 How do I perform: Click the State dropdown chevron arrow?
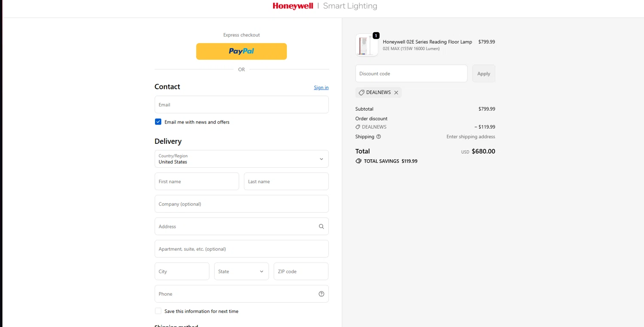(261, 272)
